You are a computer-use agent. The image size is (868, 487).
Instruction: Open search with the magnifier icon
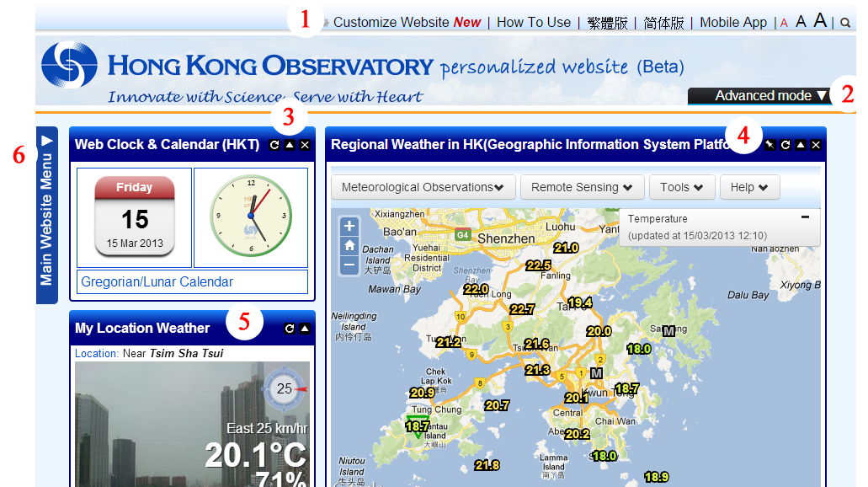[844, 22]
